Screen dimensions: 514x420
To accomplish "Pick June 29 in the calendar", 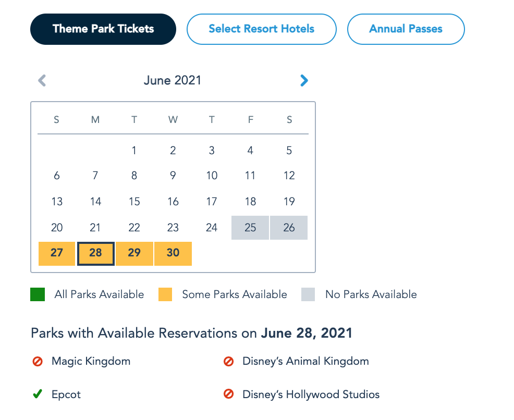I will point(134,253).
